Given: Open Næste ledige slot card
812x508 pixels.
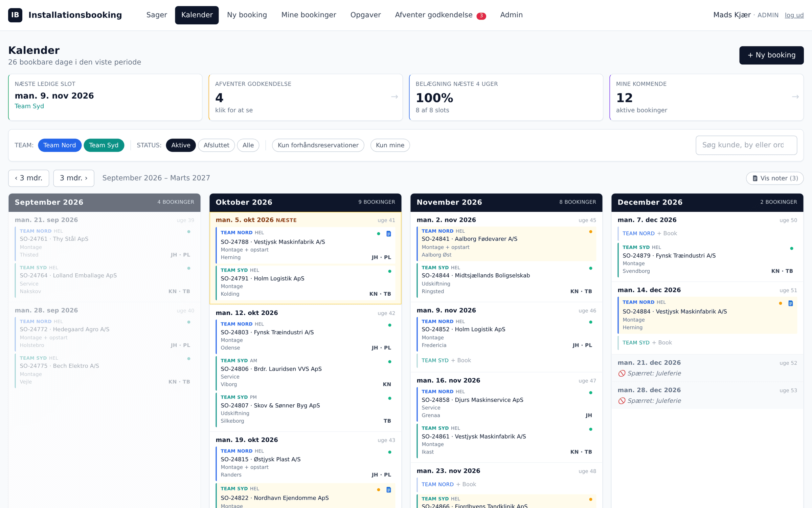Looking at the screenshot, I should click(x=105, y=97).
